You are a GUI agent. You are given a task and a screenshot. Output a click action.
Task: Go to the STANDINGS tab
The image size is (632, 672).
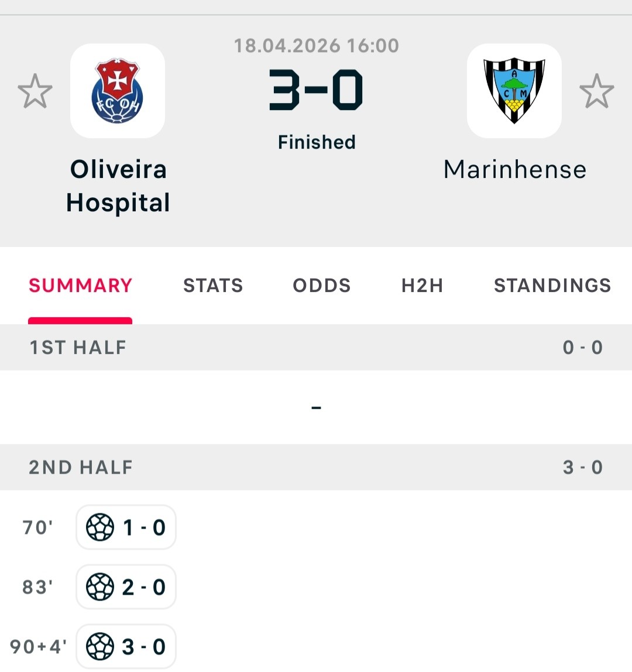click(552, 286)
